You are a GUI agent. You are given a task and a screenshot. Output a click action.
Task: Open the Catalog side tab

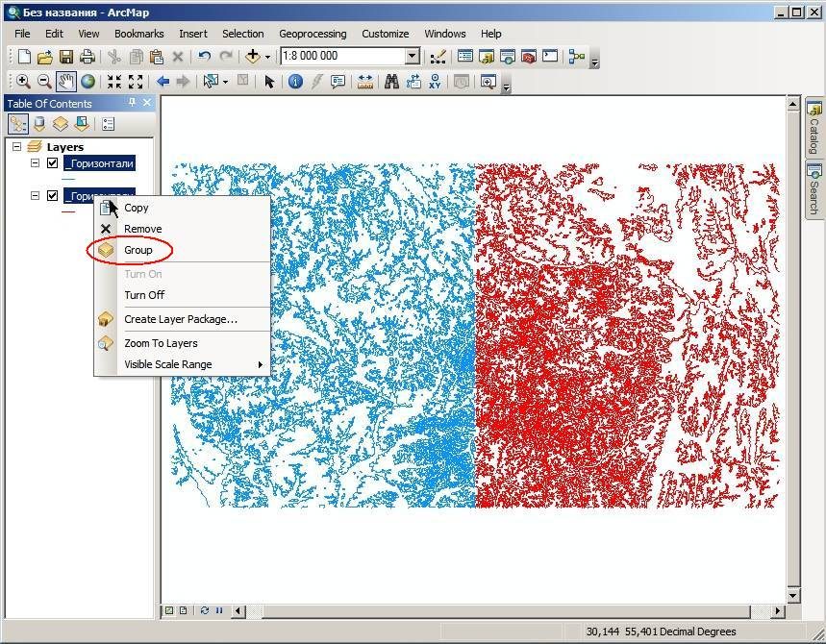pos(814,128)
